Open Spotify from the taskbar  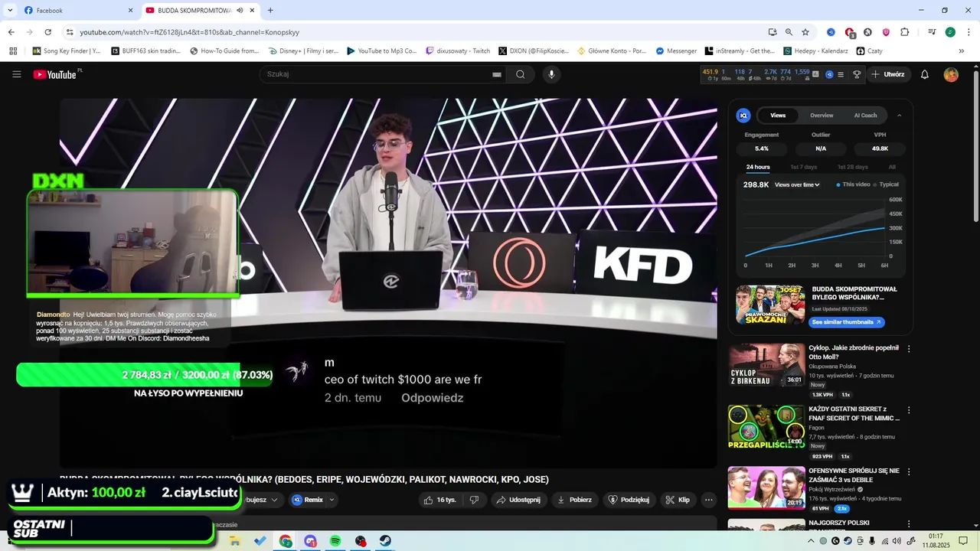click(x=335, y=541)
